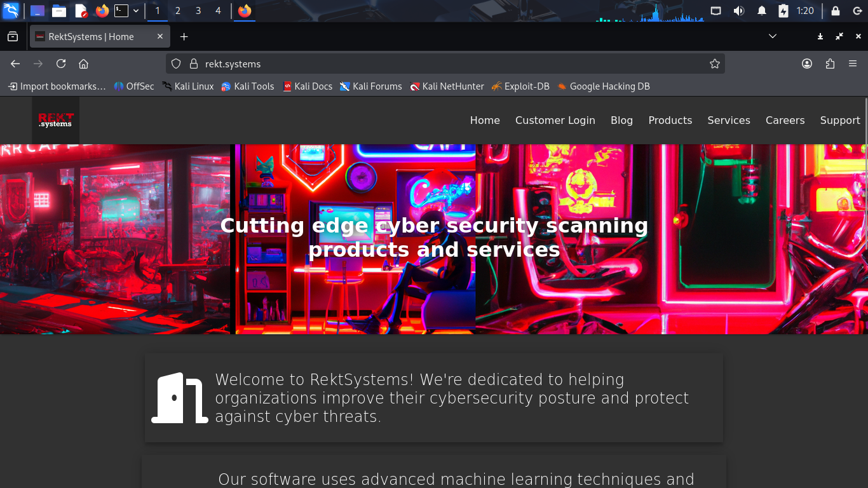Click the RektSystems logo
868x488 pixels.
[56, 120]
